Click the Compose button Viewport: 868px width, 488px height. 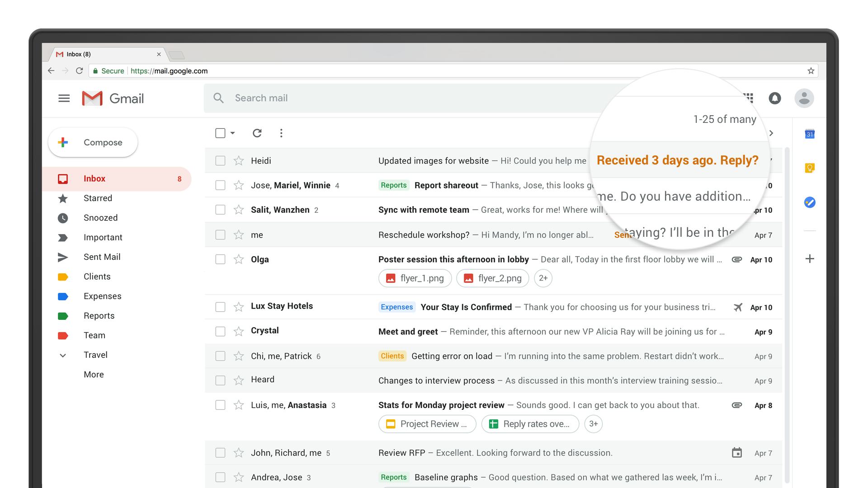(92, 142)
